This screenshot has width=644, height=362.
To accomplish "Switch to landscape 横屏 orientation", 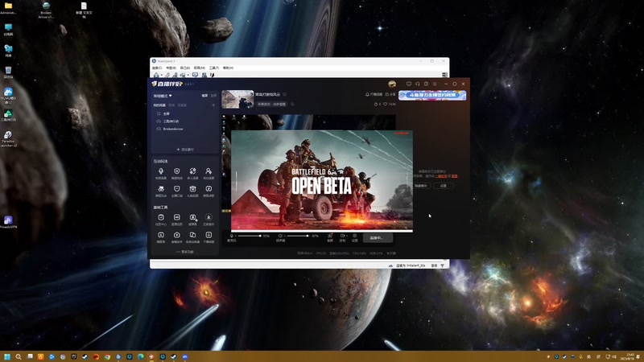I will click(204, 96).
